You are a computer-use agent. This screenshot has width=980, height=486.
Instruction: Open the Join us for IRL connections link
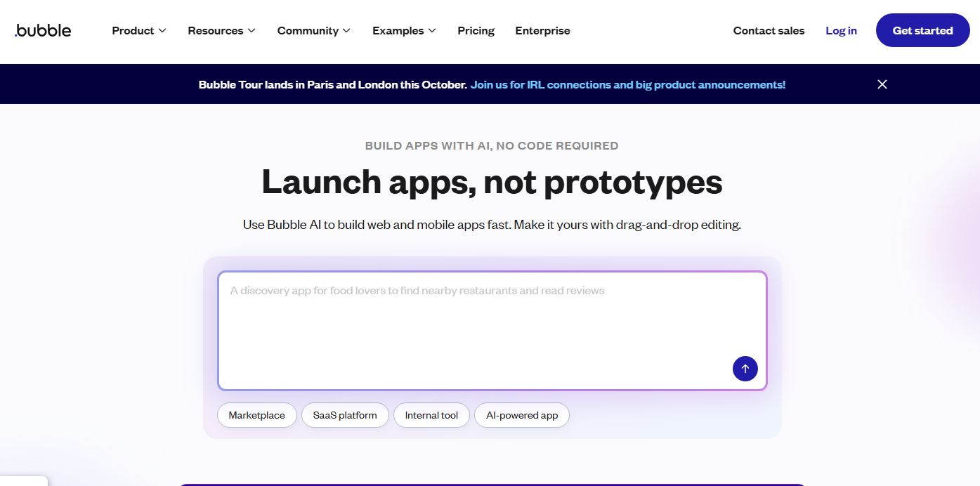tap(628, 84)
